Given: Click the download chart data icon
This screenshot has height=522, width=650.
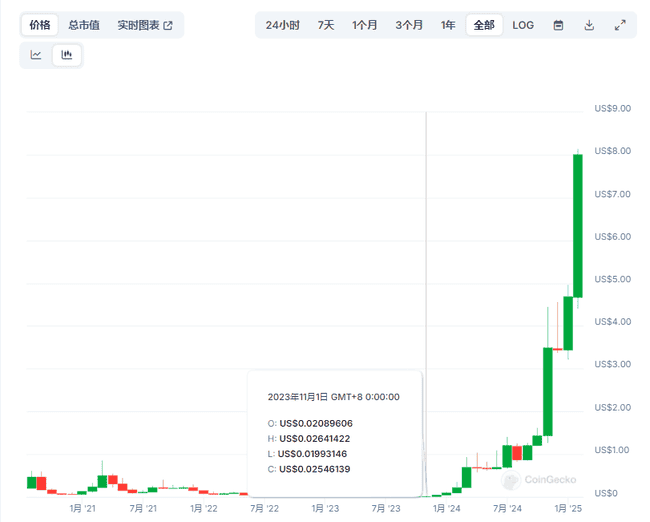Looking at the screenshot, I should coord(589,25).
